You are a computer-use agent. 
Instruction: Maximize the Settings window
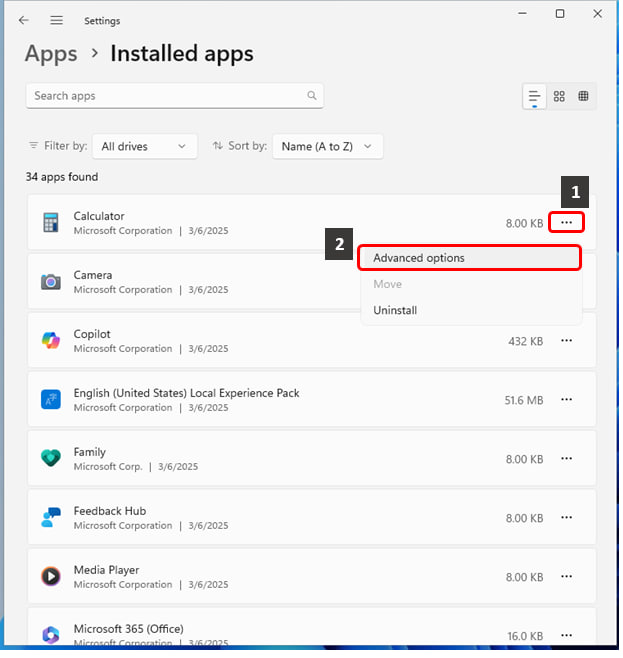tap(560, 14)
